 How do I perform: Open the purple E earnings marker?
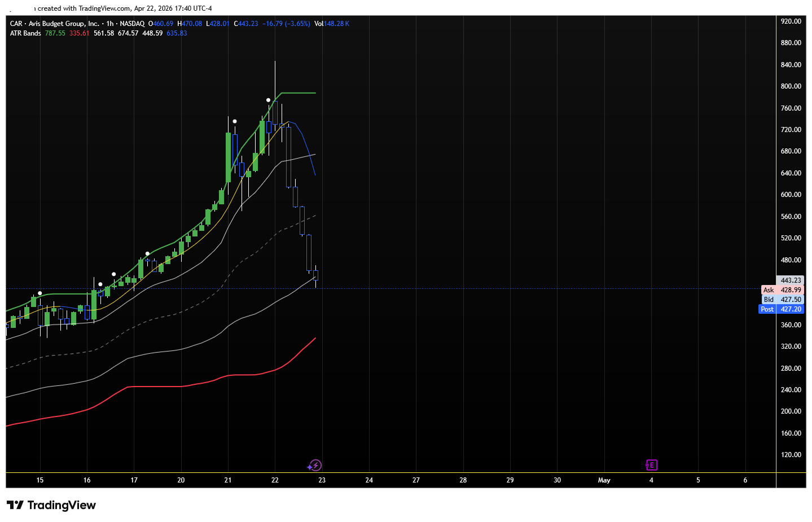(651, 465)
